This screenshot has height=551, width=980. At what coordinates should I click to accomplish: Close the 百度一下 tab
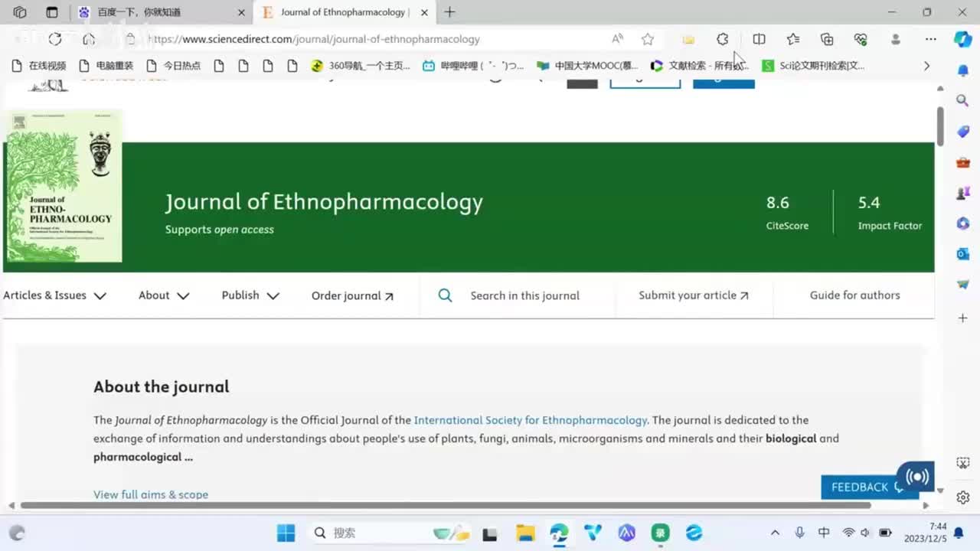[241, 12]
